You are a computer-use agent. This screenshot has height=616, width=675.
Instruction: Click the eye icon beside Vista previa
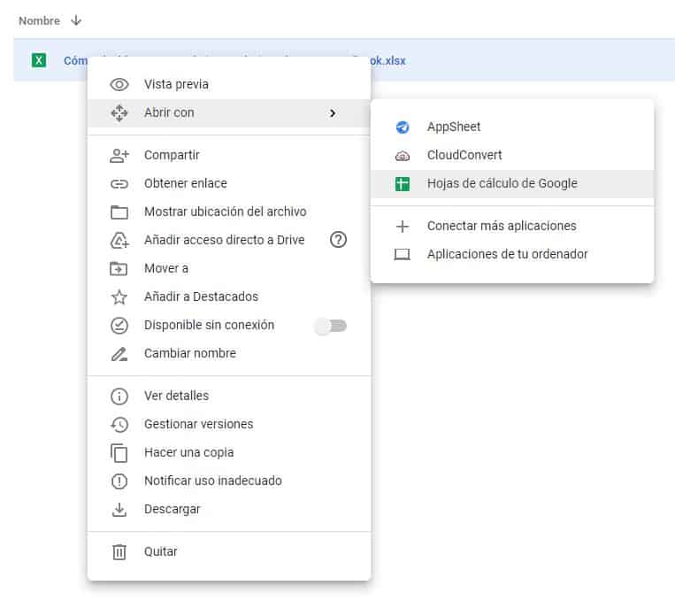[119, 84]
